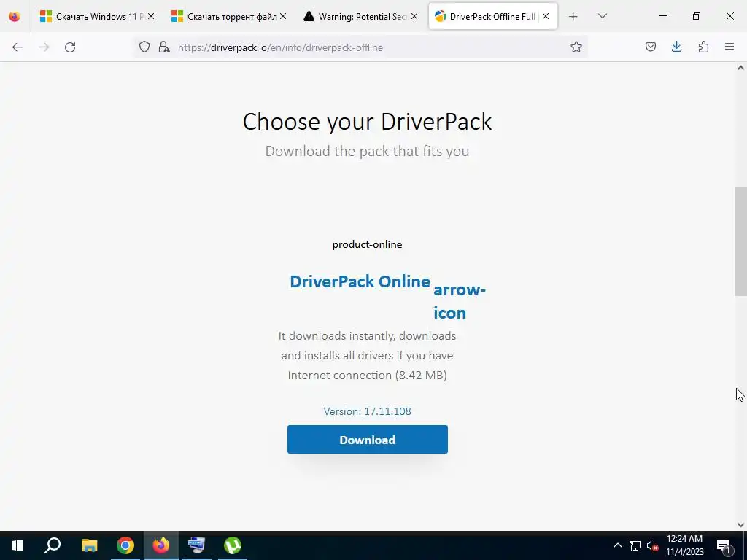Click the blue Download button
Image resolution: width=747 pixels, height=560 pixels.
[368, 440]
